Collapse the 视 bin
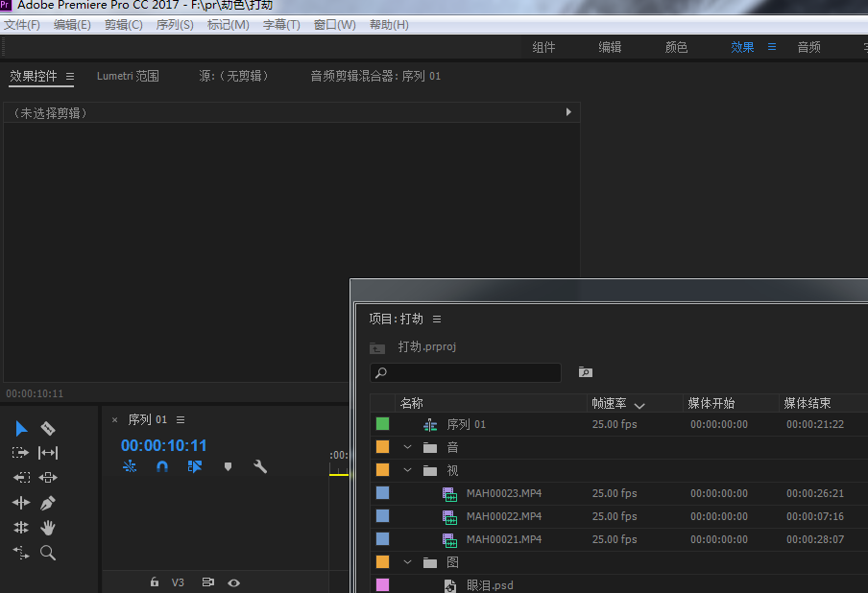The image size is (868, 593). click(x=407, y=470)
